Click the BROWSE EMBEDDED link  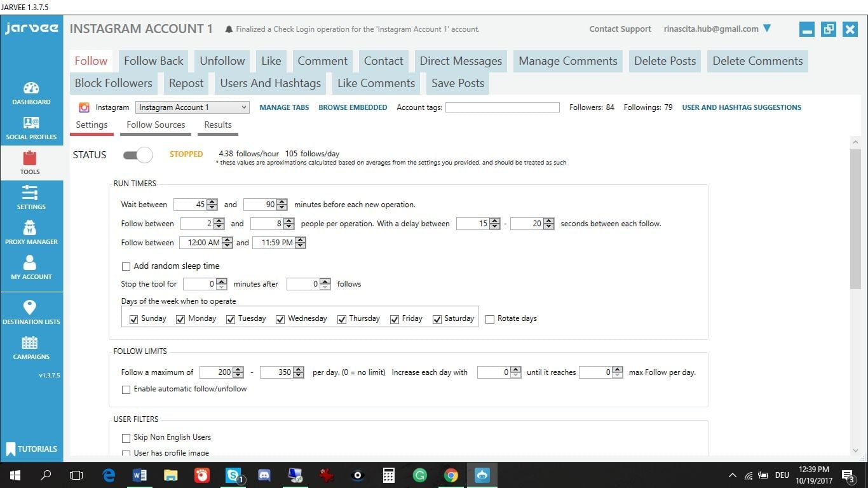(353, 107)
